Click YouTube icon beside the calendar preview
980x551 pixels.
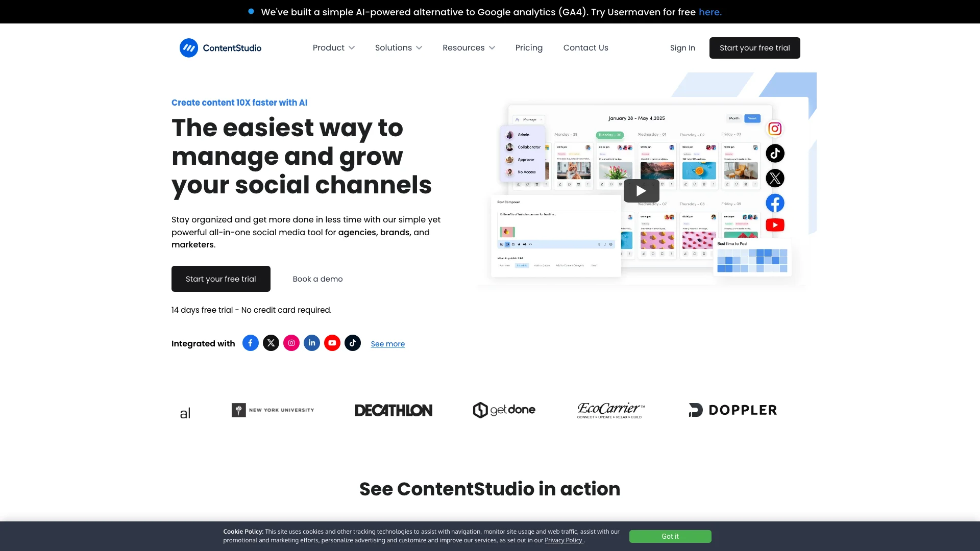click(775, 225)
